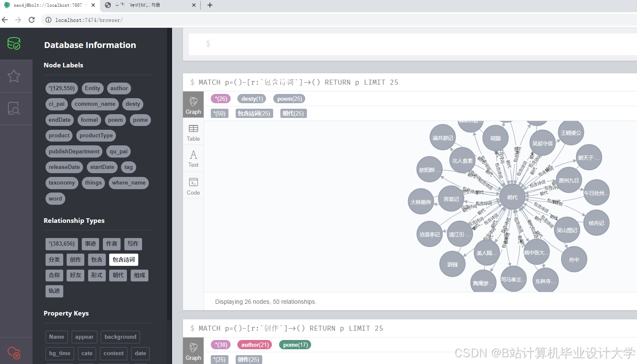Select Graph view in the 创作 result frame
This screenshot has height=364, width=637.
[x=194, y=351]
